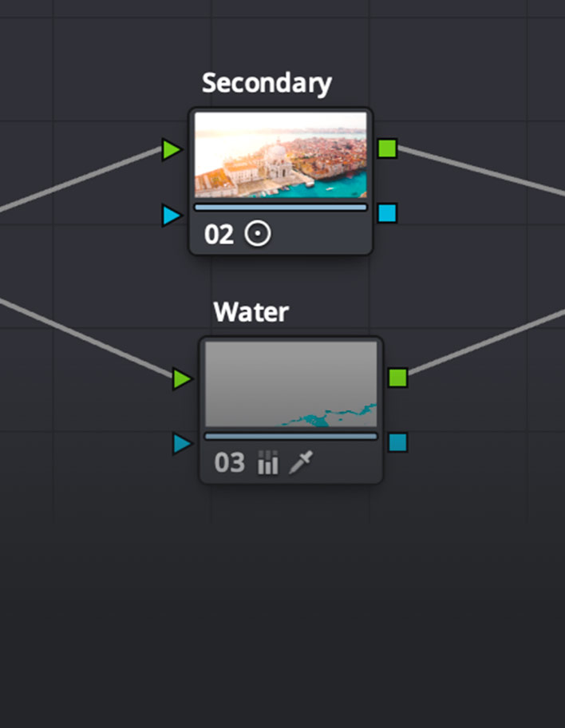Click the link line entering Secondary's RGB input
The height and width of the screenshot is (728, 565).
pos(80,183)
